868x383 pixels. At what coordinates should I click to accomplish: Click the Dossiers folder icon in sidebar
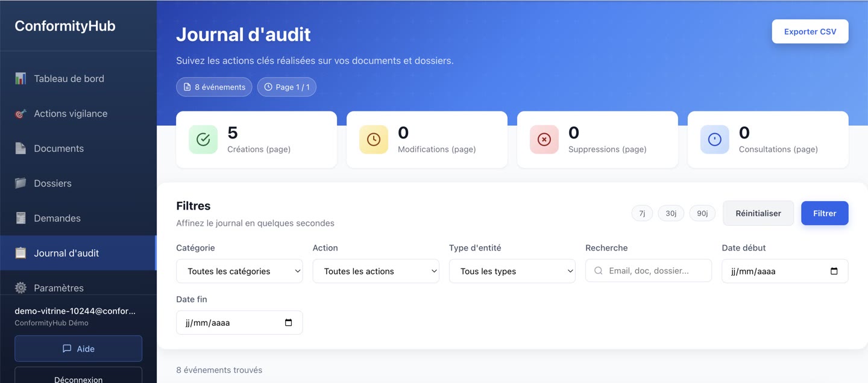20,183
